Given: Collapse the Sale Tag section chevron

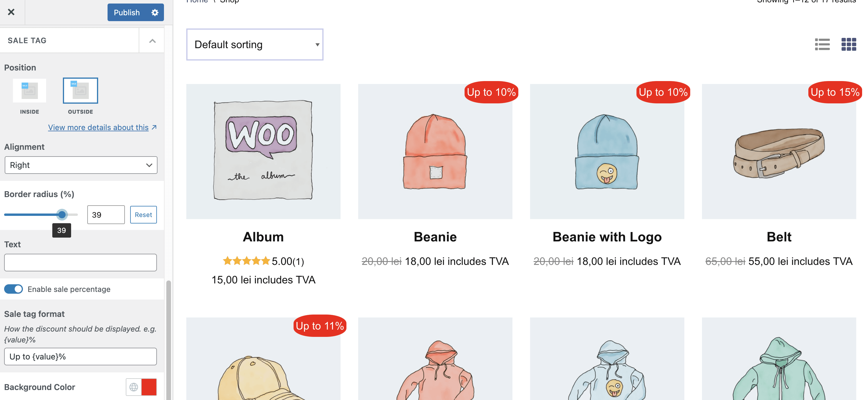Looking at the screenshot, I should click(x=152, y=41).
